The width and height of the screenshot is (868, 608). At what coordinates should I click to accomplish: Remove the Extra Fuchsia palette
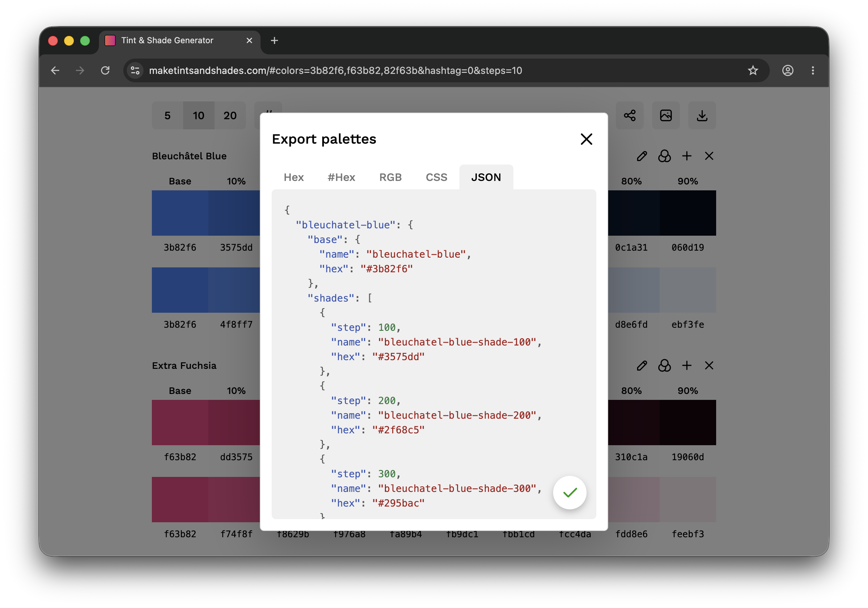(709, 365)
